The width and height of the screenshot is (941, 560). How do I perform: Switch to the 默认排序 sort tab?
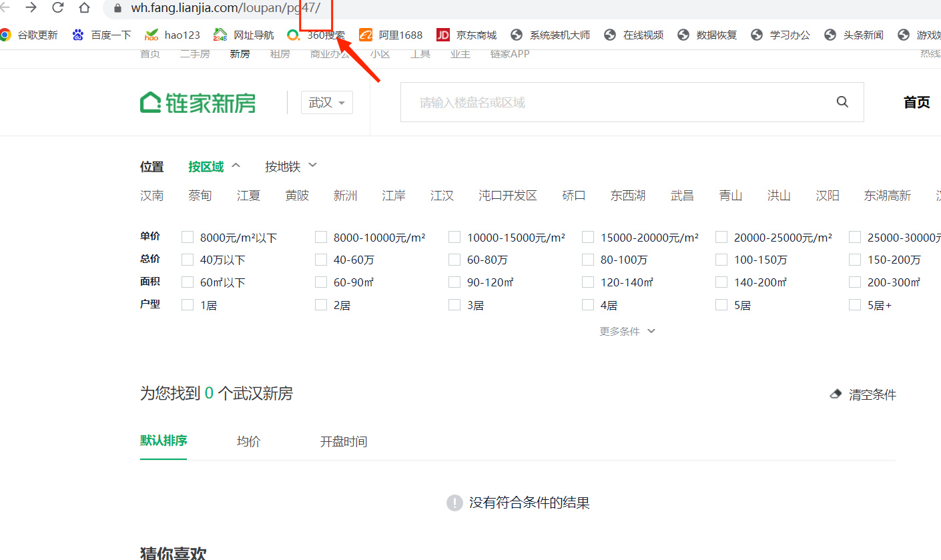164,441
